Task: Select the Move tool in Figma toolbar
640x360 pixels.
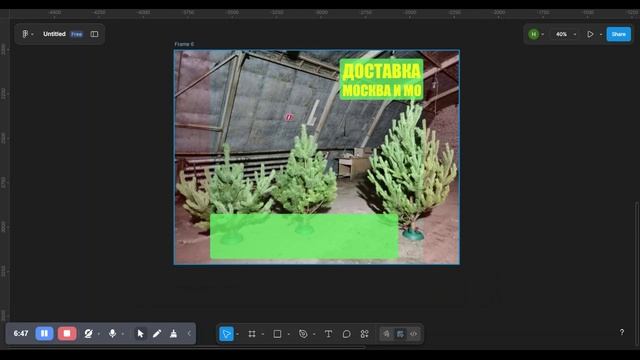Action: [226, 334]
